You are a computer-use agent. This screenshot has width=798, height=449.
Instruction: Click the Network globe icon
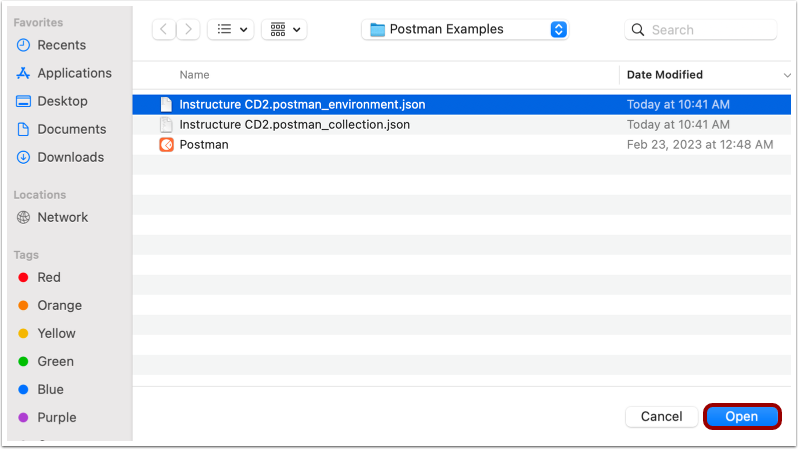tap(23, 217)
